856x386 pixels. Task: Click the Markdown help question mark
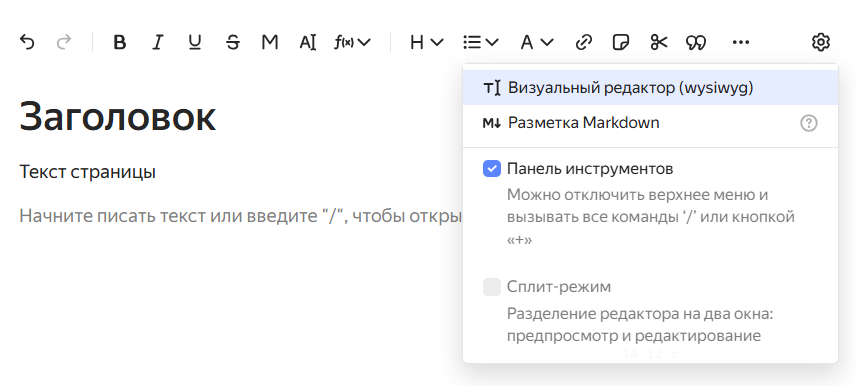(x=809, y=123)
